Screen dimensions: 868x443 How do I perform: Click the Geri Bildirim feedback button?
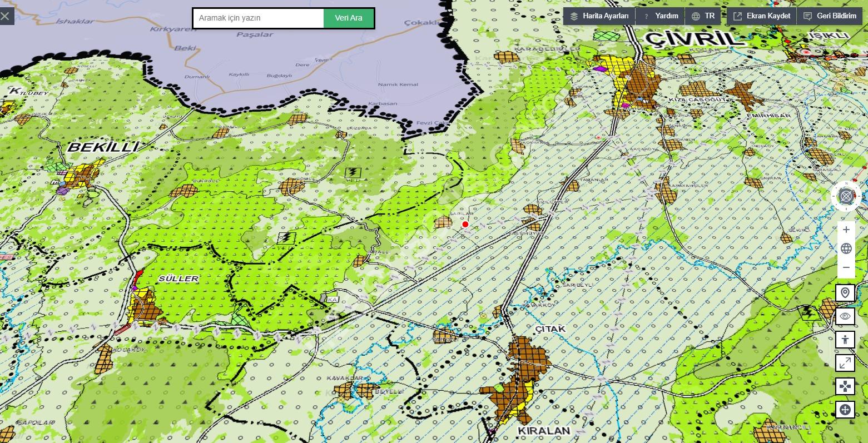tap(830, 16)
